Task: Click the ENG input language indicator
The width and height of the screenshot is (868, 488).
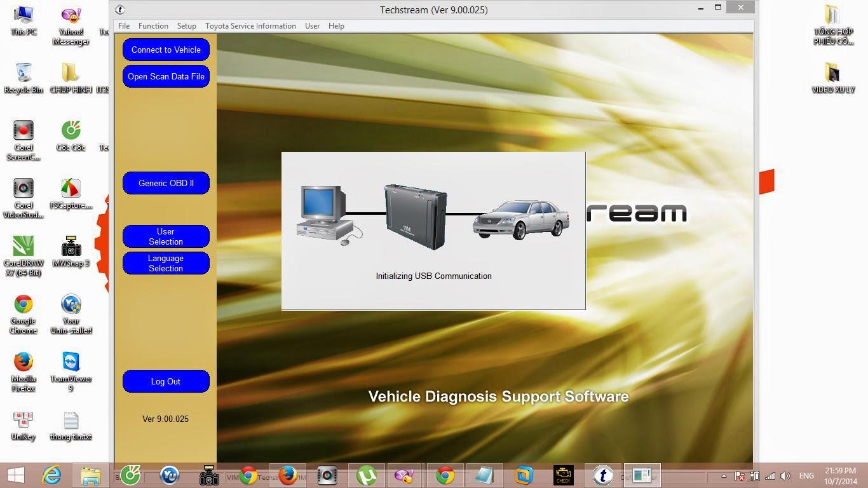Action: pos(806,476)
